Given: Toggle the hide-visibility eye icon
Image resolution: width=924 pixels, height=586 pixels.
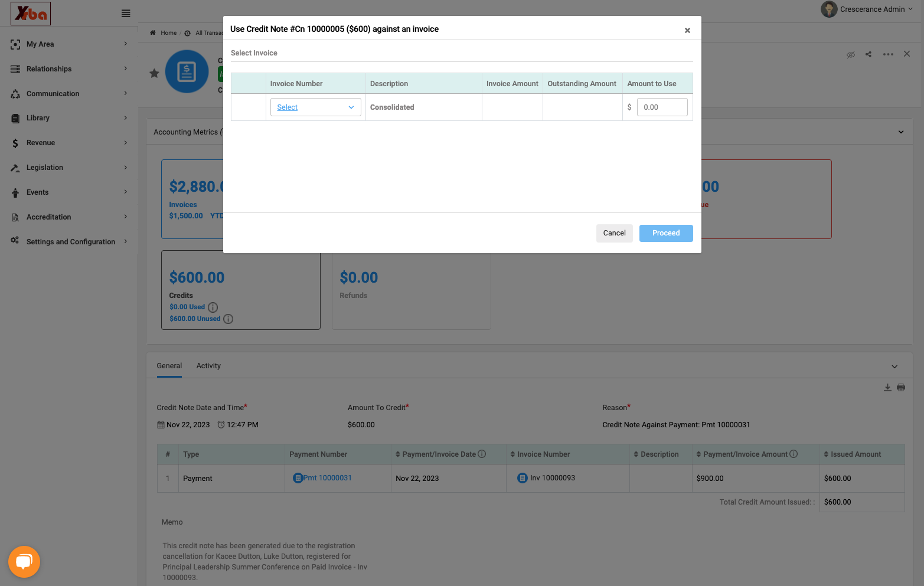Looking at the screenshot, I should [x=851, y=54].
